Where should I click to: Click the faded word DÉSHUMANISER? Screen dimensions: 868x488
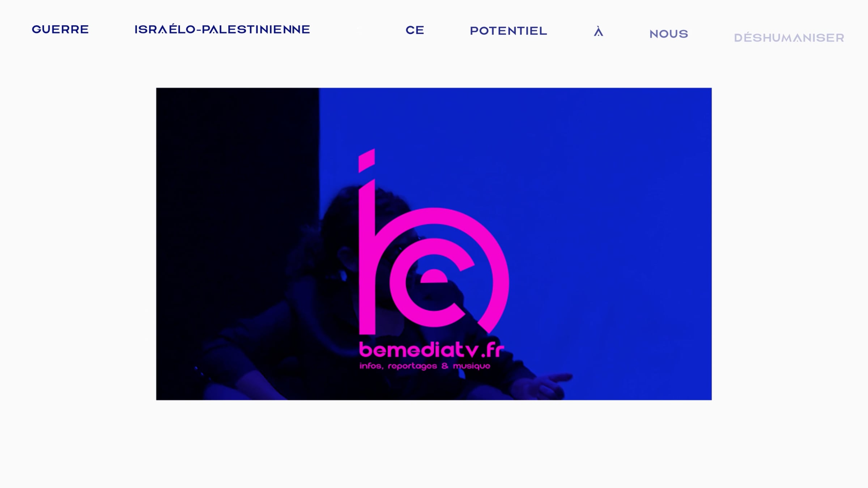[x=789, y=37]
